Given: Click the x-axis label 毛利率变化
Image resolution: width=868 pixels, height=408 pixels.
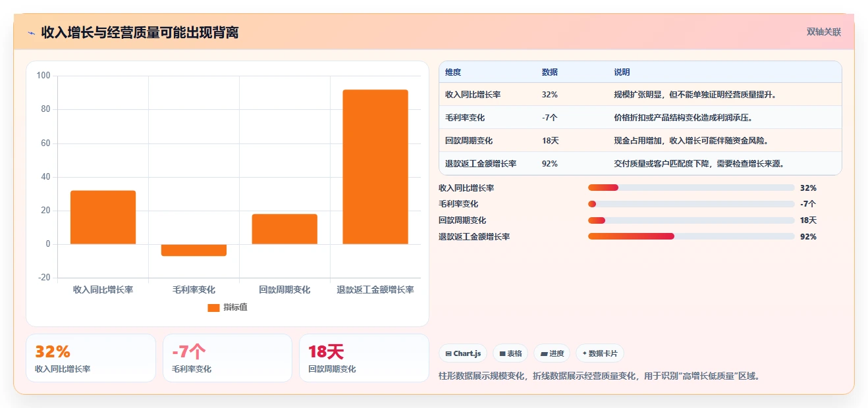Looking at the screenshot, I should tap(194, 290).
